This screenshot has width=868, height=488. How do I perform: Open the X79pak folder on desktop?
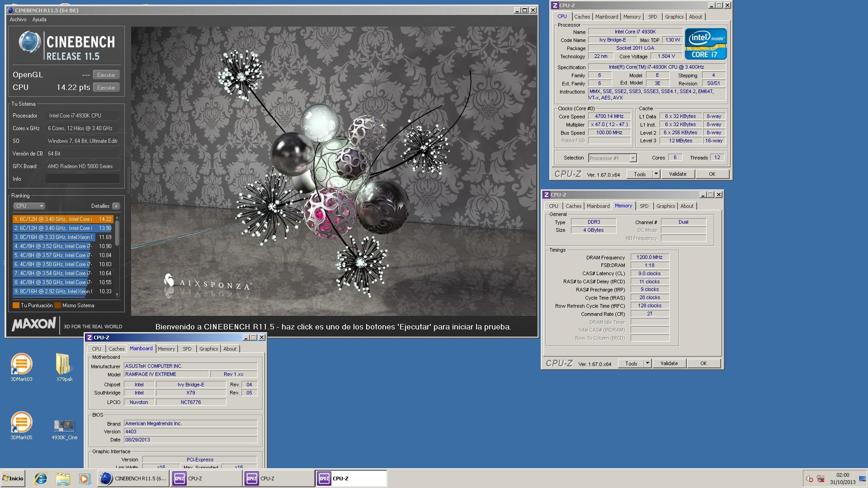pyautogui.click(x=64, y=367)
